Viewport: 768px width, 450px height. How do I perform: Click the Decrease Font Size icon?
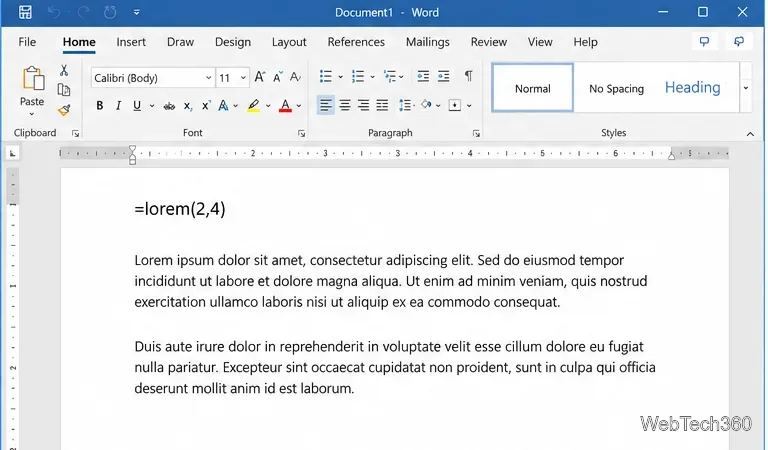tap(278, 77)
